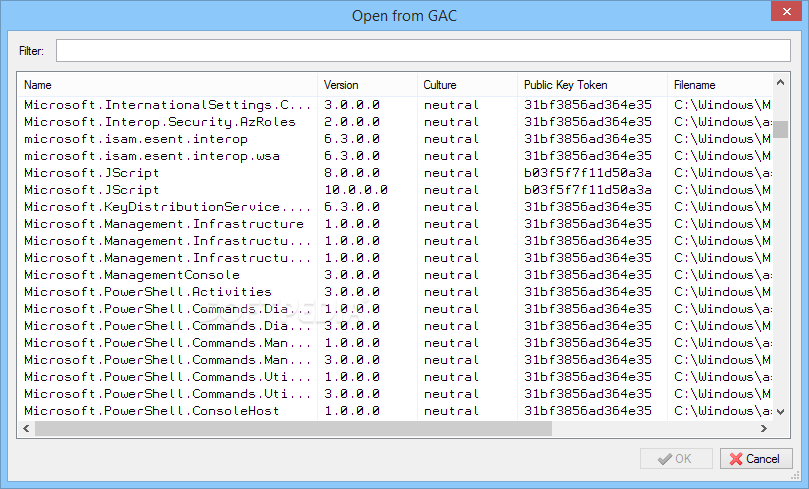Screen dimensions: 809x489
Task: Click horizontal scrollbar right arrow
Action: click(x=764, y=428)
